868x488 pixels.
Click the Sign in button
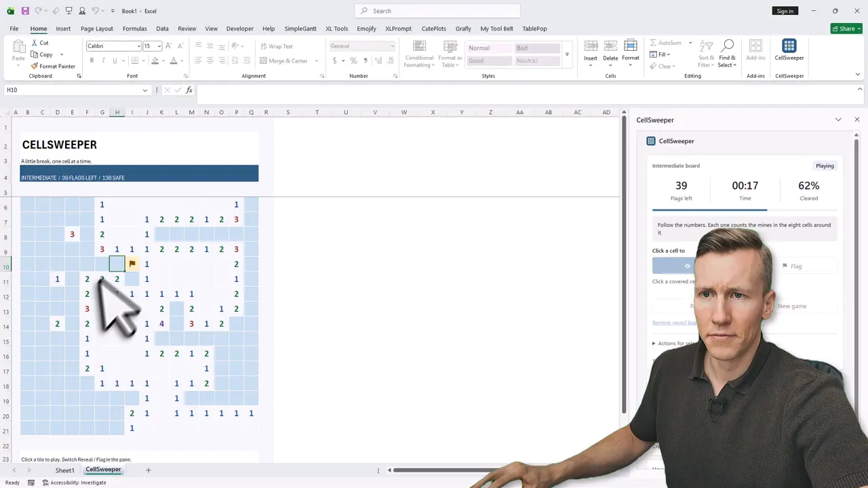(785, 11)
